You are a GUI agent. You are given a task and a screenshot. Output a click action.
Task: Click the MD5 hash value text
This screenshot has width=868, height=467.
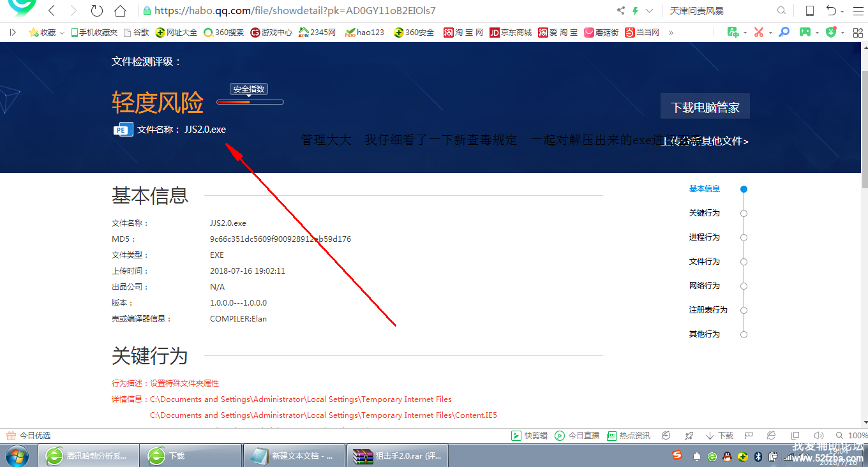coord(280,239)
